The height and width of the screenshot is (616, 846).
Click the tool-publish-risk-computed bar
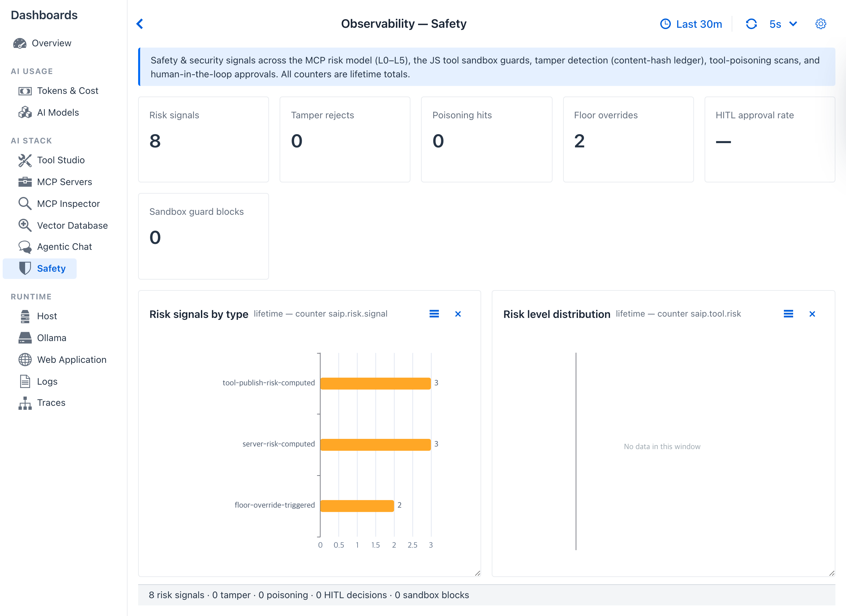click(376, 383)
